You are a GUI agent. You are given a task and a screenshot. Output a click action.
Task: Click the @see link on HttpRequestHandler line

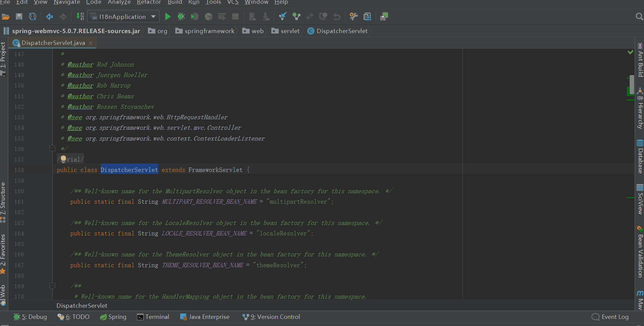[x=75, y=117]
